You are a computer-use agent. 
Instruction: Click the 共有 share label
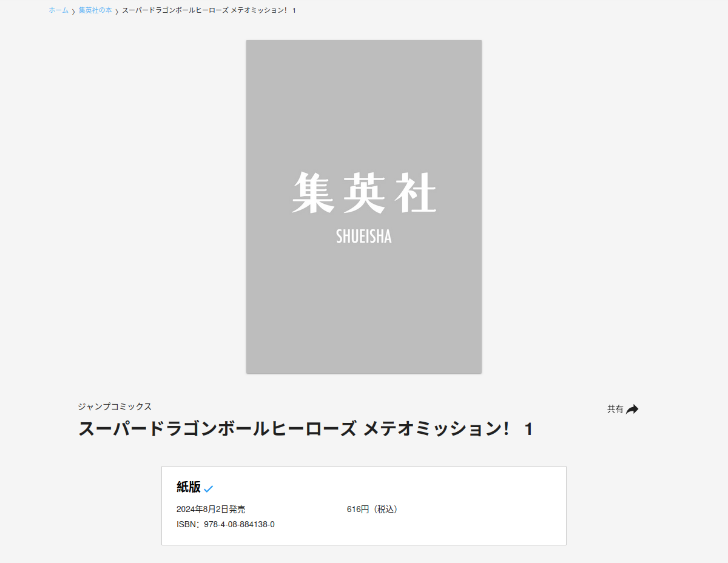coord(615,410)
